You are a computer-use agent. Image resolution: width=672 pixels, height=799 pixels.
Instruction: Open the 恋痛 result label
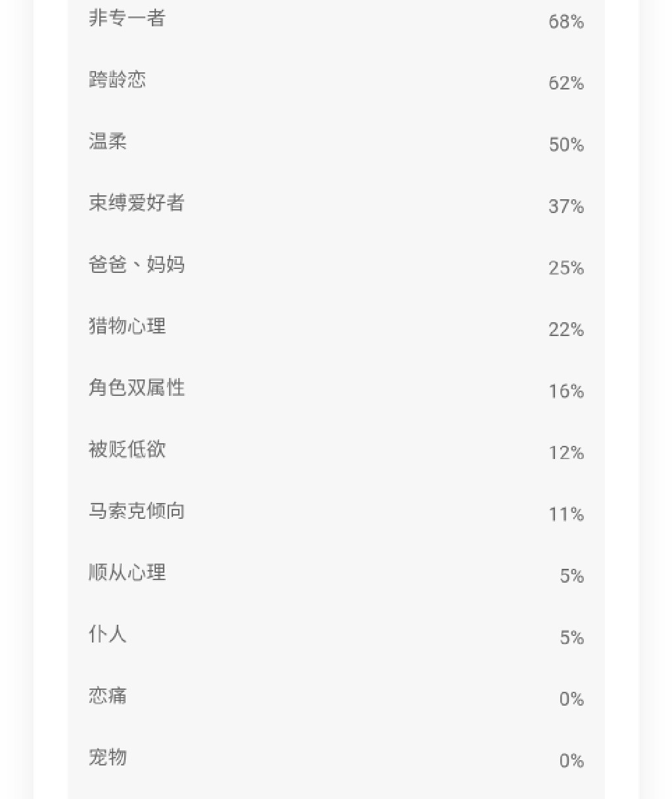[x=108, y=696]
